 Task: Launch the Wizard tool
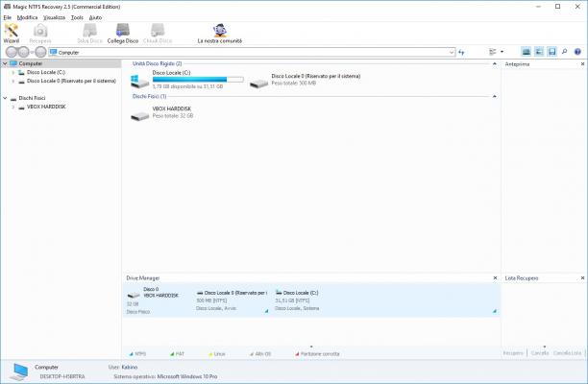point(12,33)
